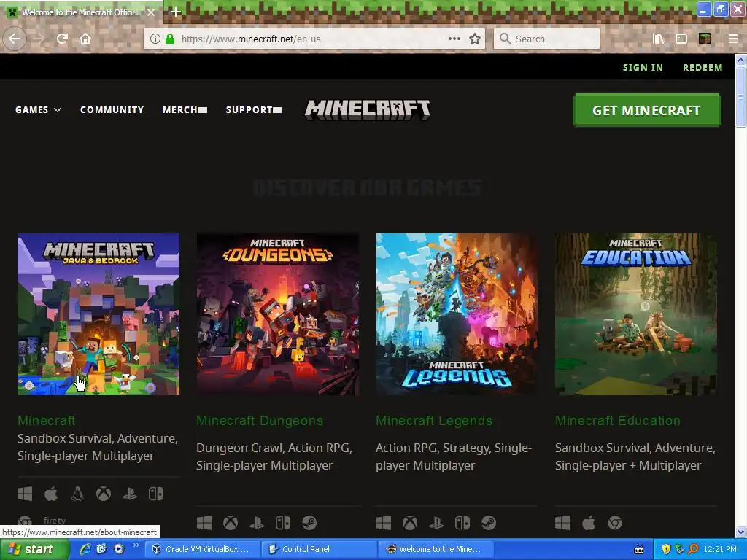This screenshot has height=560, width=747.
Task: Click Xbox icon under Minecraft Dungeons
Action: click(x=231, y=523)
